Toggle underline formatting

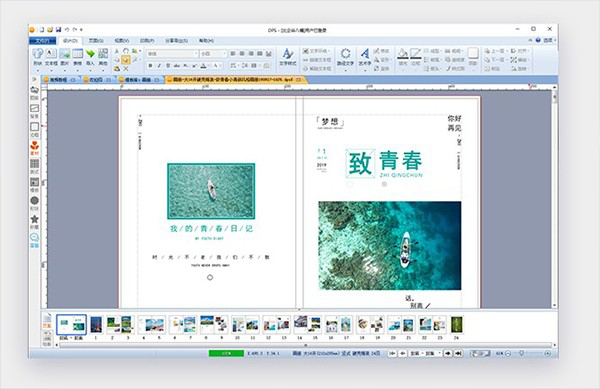pos(168,66)
